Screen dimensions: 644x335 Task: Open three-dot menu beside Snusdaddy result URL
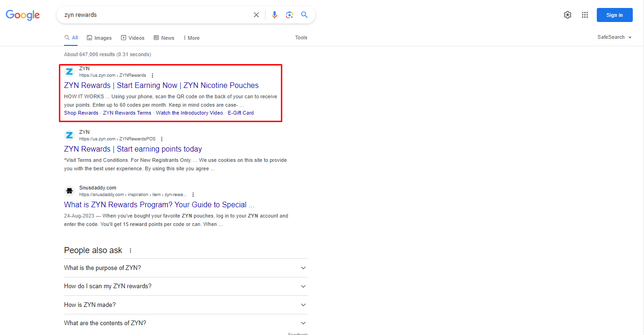[193, 195]
